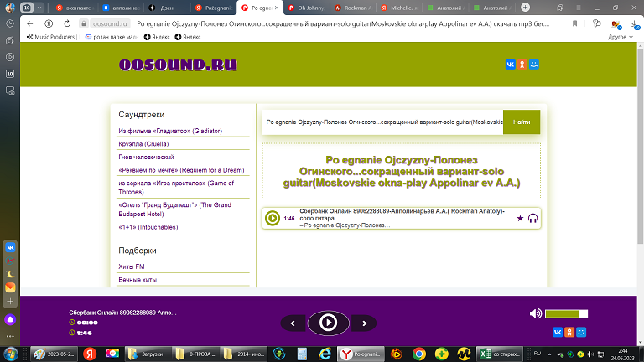The width and height of the screenshot is (644, 362).
Task: Switch to the Oh Johnny tab
Action: pos(306,8)
